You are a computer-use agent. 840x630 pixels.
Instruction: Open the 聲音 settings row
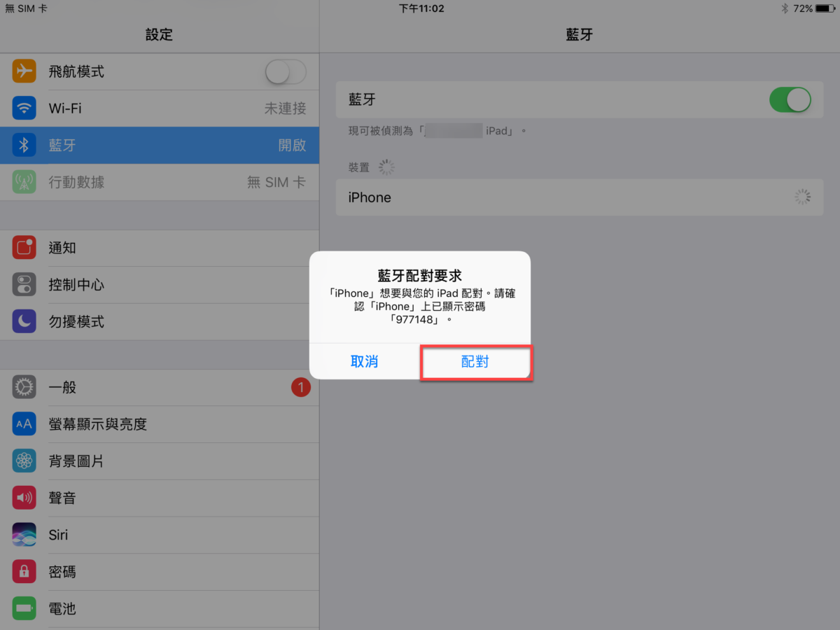click(160, 498)
